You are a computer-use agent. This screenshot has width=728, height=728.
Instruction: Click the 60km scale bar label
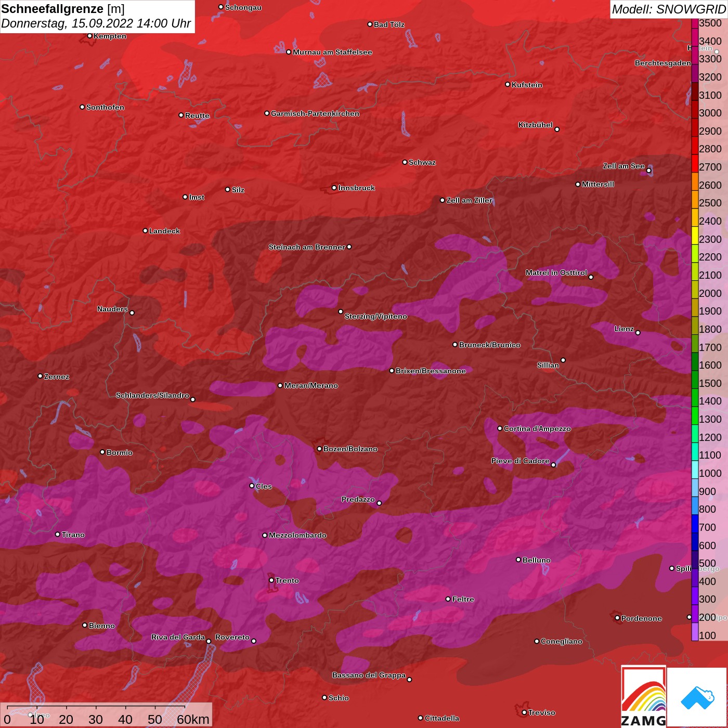pyautogui.click(x=193, y=719)
